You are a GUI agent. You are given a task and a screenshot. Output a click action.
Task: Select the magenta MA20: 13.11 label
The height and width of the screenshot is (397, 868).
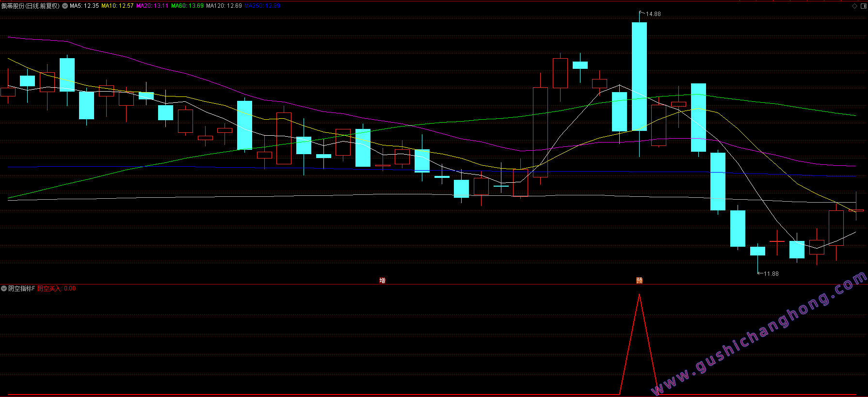[152, 6]
